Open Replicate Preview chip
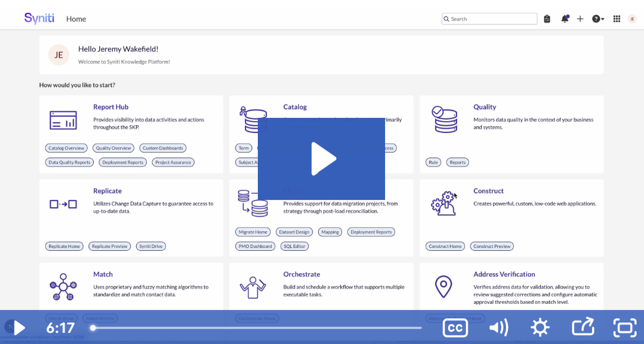Viewport: 644px width, 344px height. coord(110,246)
